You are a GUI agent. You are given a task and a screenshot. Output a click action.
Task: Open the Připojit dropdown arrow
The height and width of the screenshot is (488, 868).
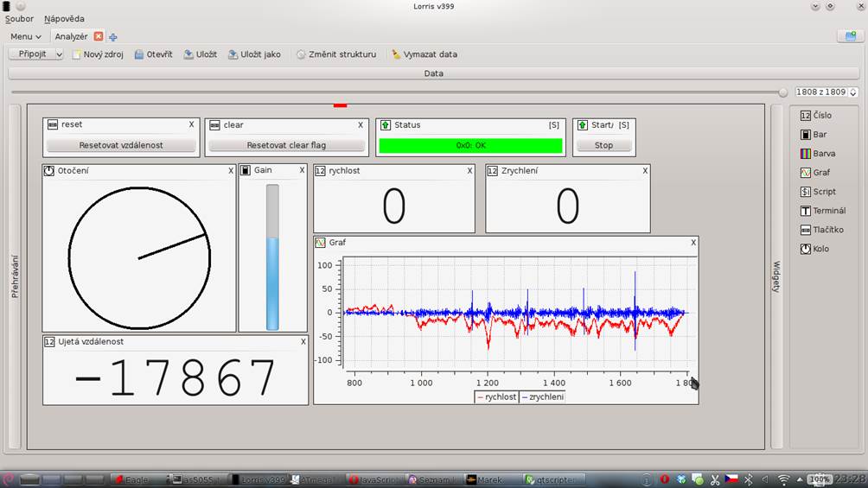coord(59,54)
